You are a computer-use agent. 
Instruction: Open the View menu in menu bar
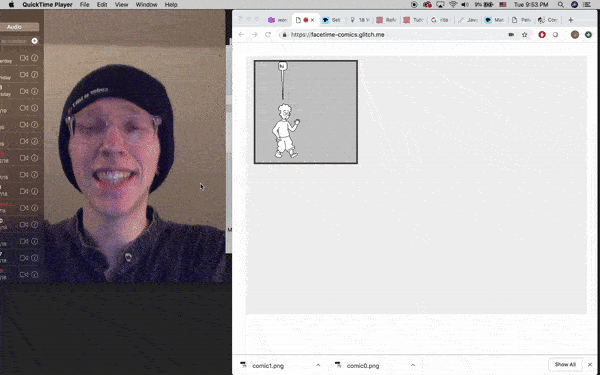tap(121, 5)
